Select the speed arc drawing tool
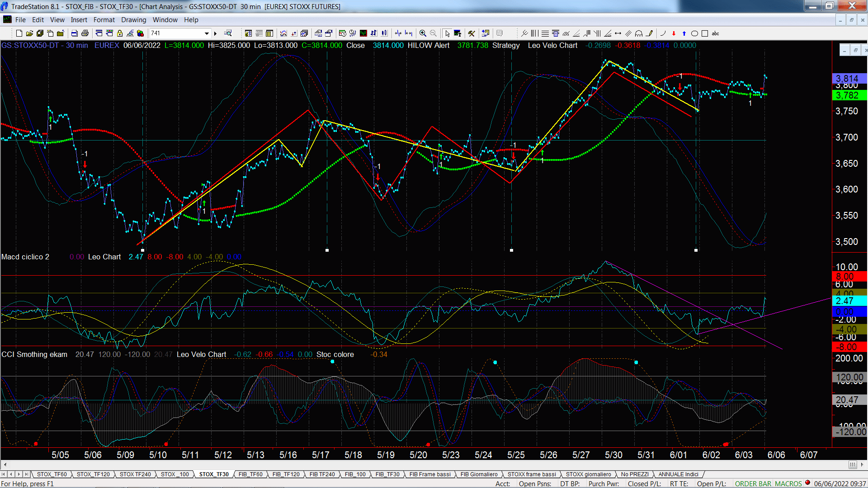Screen dimensions: 868x488 (x=566, y=33)
